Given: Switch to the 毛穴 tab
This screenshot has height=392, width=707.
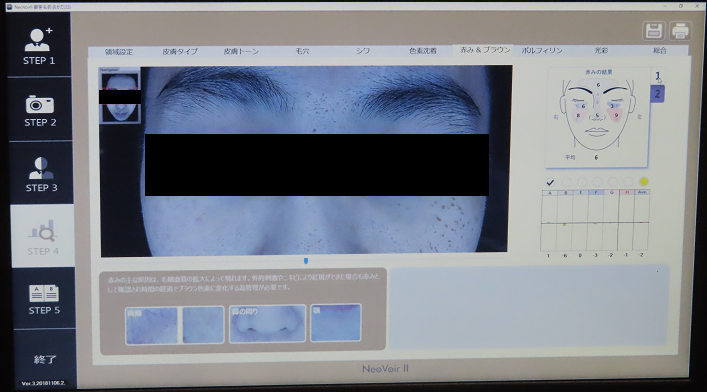Looking at the screenshot, I should tap(302, 51).
